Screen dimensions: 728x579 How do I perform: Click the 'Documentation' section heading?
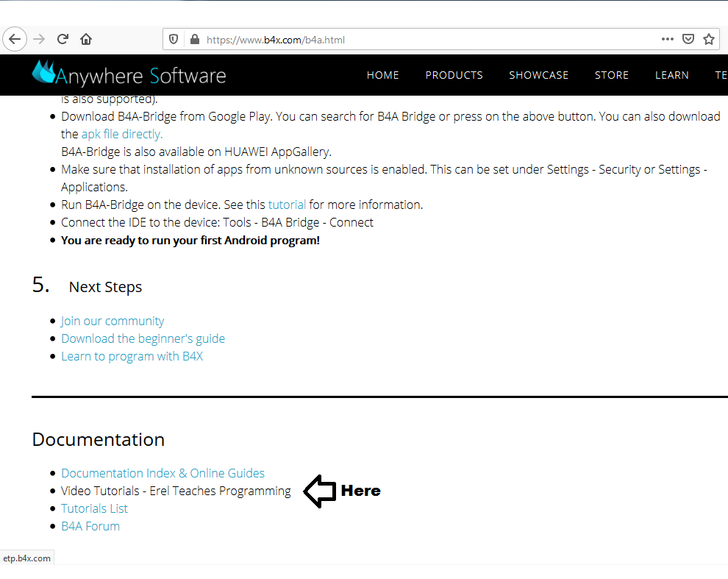point(99,440)
